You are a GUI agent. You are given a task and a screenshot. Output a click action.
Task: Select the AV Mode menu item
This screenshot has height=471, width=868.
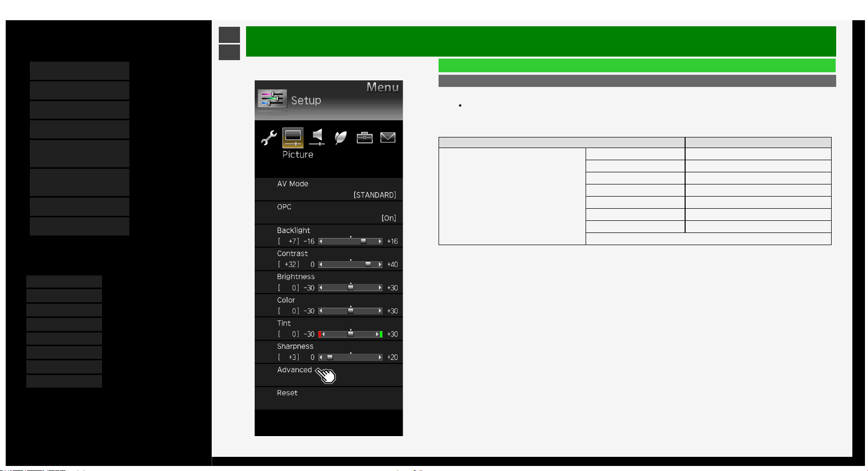point(328,190)
